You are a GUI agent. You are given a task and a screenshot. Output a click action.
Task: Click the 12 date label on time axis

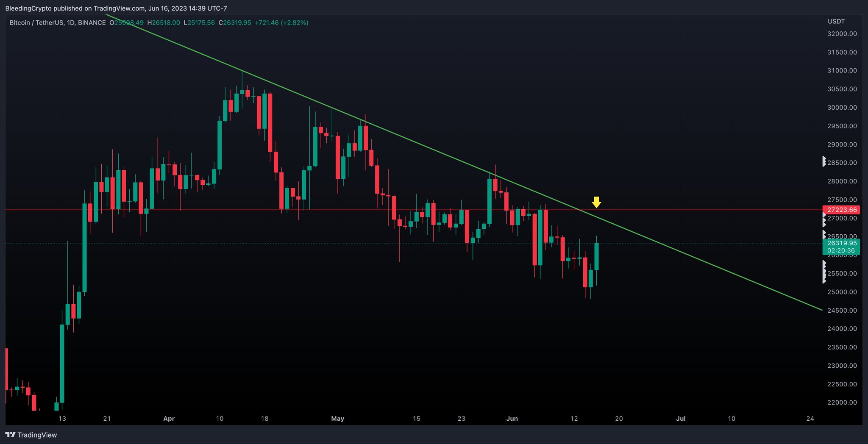574,419
